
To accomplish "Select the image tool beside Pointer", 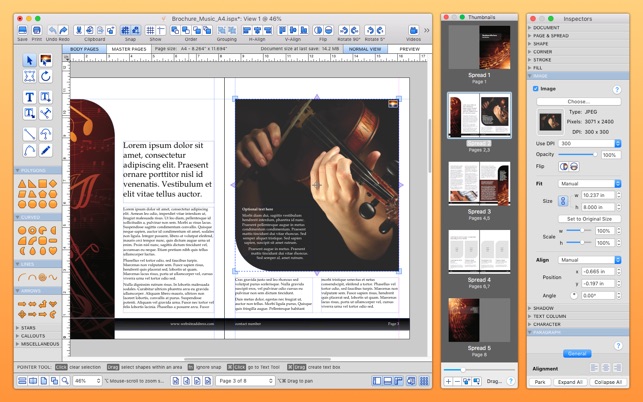I will (46, 60).
